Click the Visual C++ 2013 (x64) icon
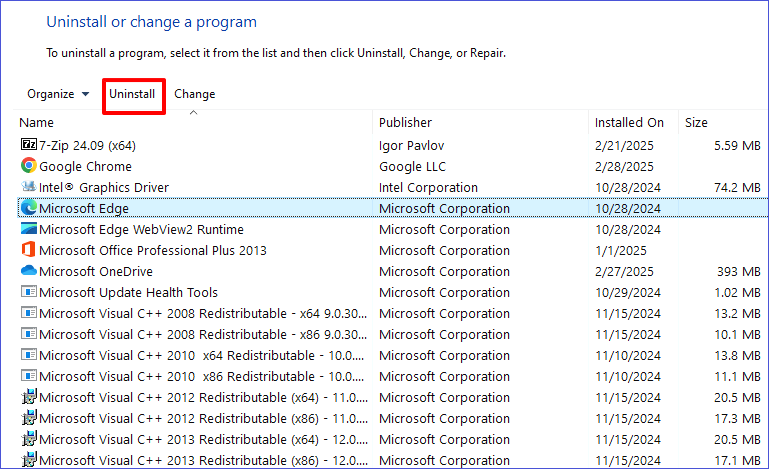The width and height of the screenshot is (769, 469). pyautogui.click(x=29, y=439)
